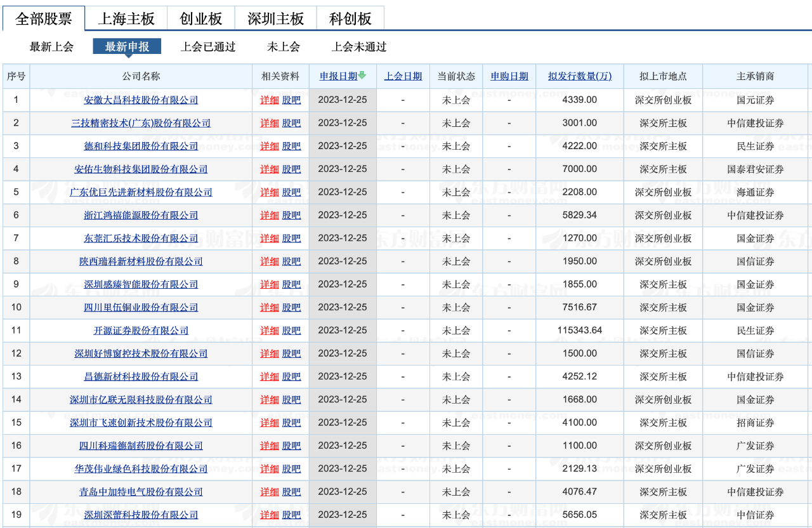Open 详细 for 陕西瑞科新材料 row

click(x=270, y=261)
